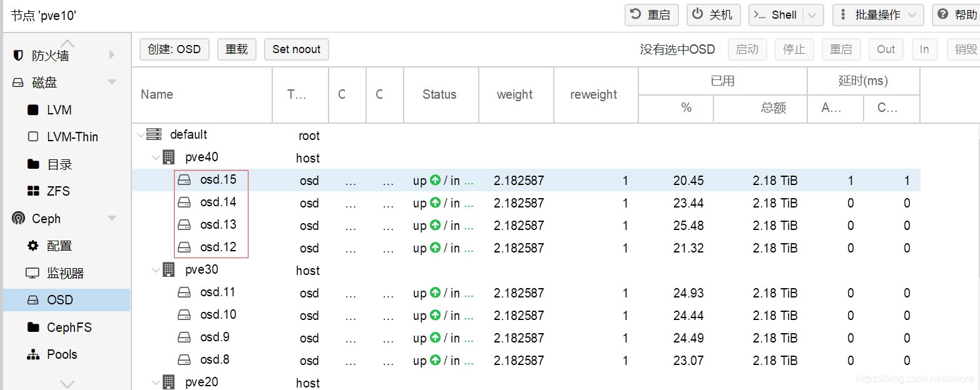Collapse the Ceph sidebar section arrow
Screen dimensions: 980x390
[x=113, y=218]
